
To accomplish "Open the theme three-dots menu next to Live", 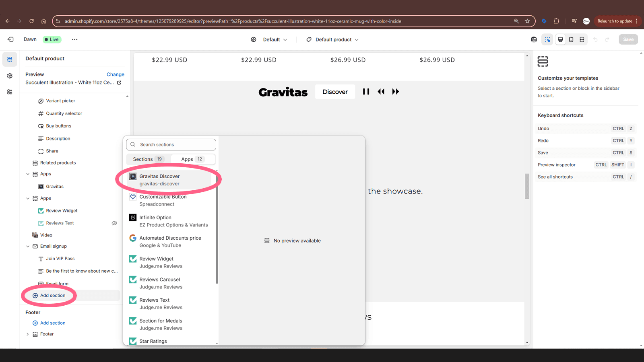I will [x=74, y=39].
